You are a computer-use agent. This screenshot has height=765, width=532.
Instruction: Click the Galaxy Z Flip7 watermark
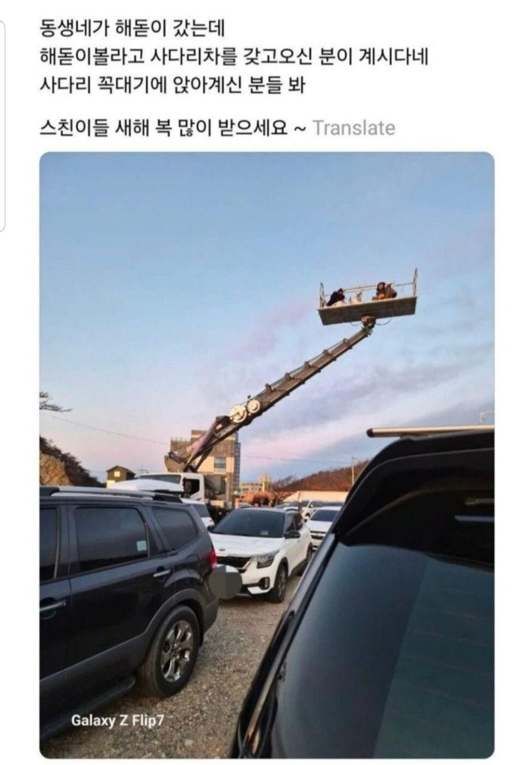[117, 721]
